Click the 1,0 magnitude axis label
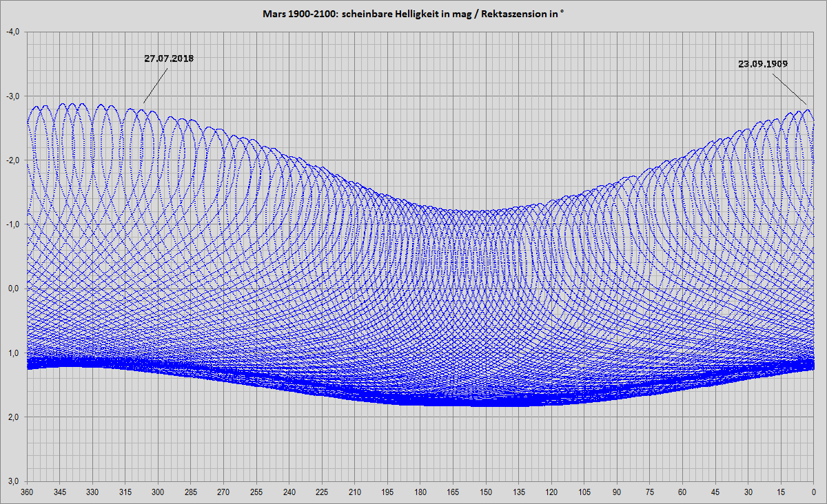This screenshot has width=827, height=504. (x=14, y=353)
